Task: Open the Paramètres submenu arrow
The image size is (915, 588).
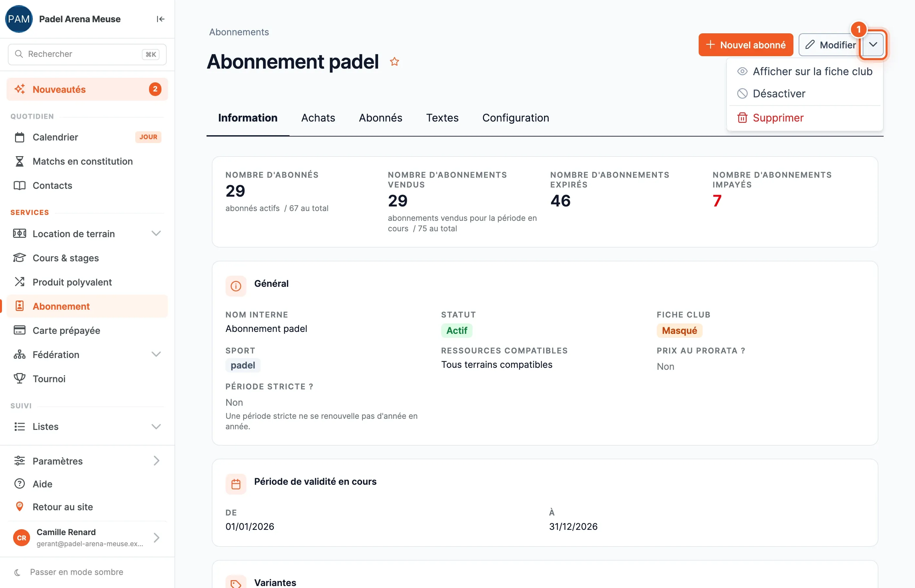Action: [x=156, y=461]
